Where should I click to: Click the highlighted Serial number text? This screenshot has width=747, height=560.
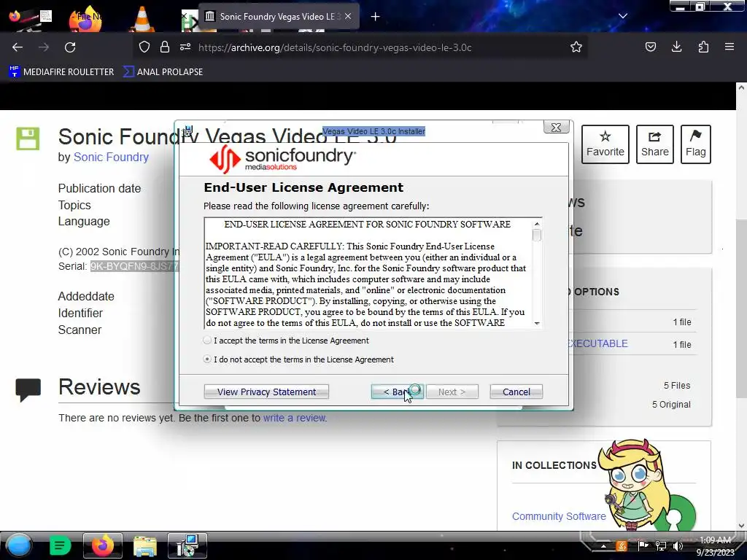click(x=134, y=266)
